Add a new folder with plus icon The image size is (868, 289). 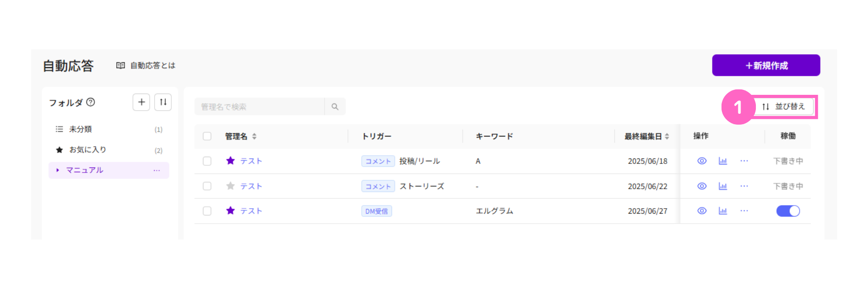[x=141, y=102]
